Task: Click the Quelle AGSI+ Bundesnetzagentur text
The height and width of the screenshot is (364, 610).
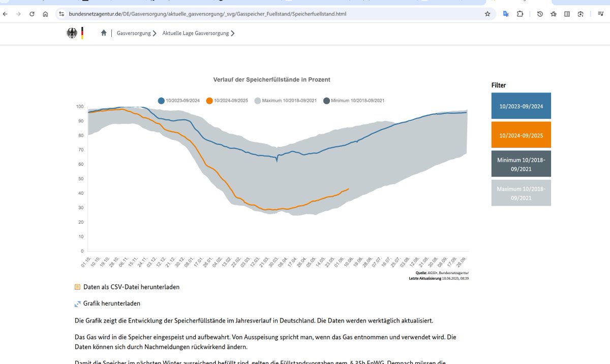Action: (442, 273)
